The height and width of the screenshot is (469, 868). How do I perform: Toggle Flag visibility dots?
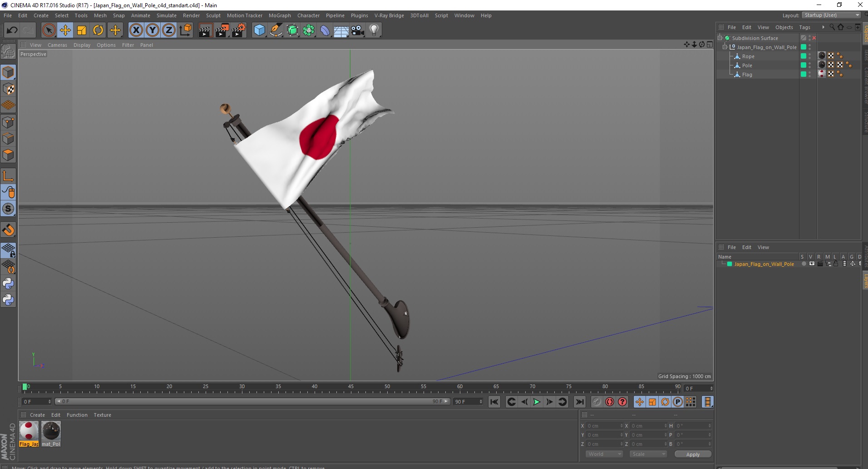810,74
